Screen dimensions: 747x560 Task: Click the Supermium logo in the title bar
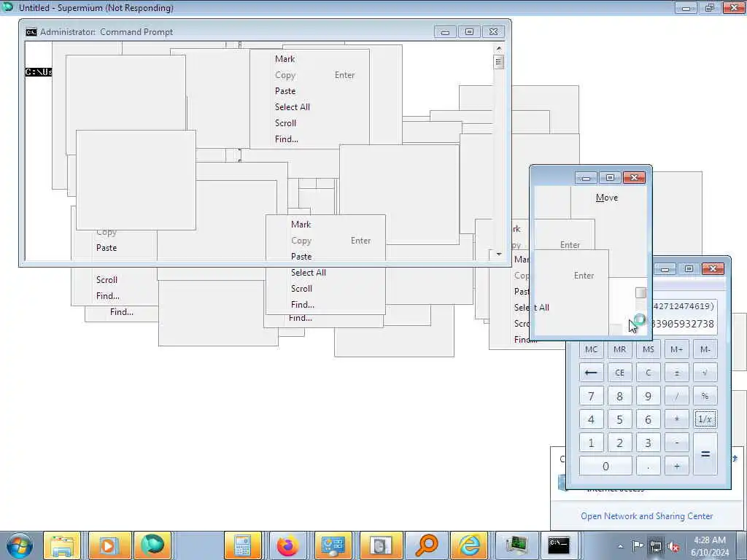8,7
